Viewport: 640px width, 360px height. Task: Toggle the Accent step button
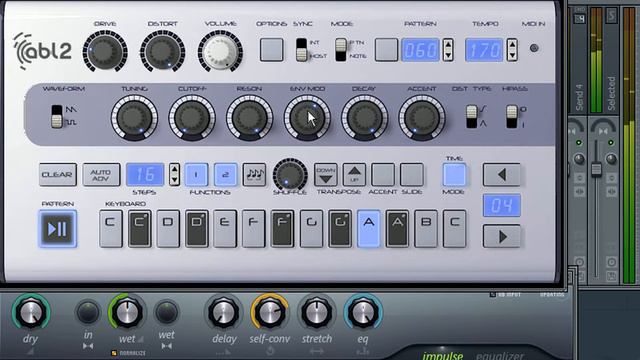coord(383,175)
